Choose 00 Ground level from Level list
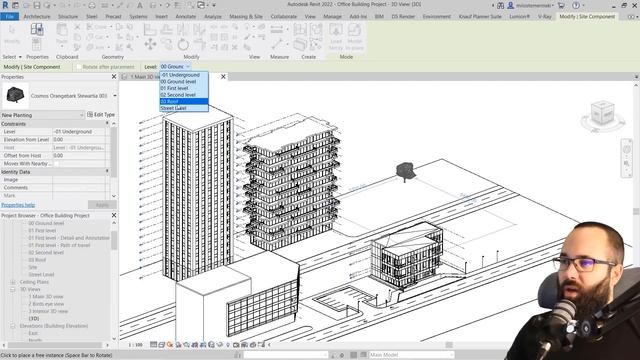This screenshot has width=640, height=360. coord(184,82)
